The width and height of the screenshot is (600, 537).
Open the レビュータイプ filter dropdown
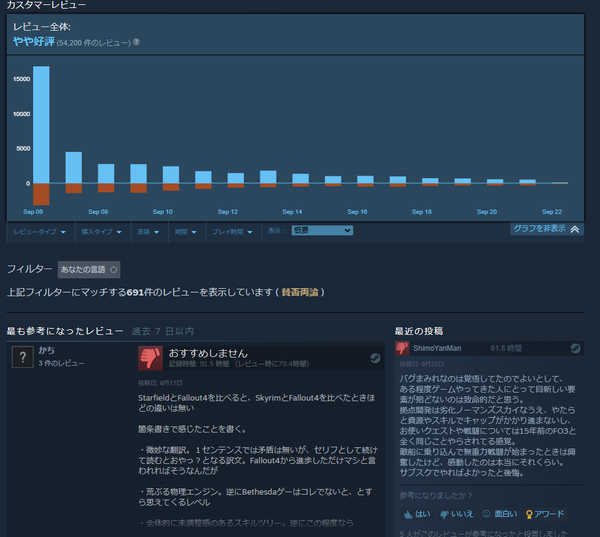[40, 232]
